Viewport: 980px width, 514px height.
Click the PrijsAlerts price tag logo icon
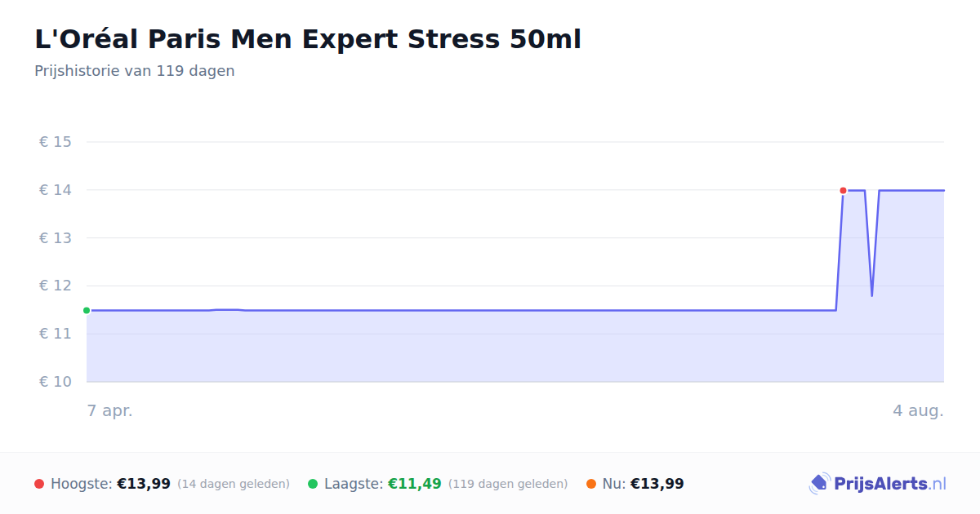(x=819, y=484)
